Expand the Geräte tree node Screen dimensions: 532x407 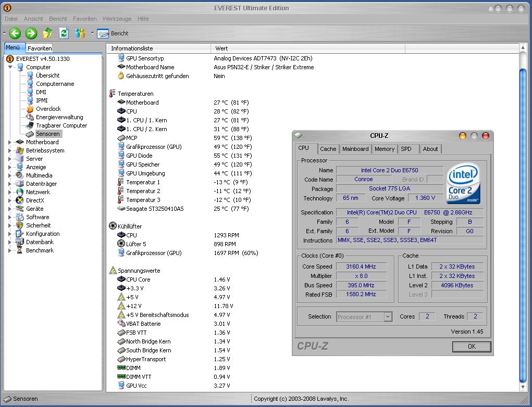[10, 209]
